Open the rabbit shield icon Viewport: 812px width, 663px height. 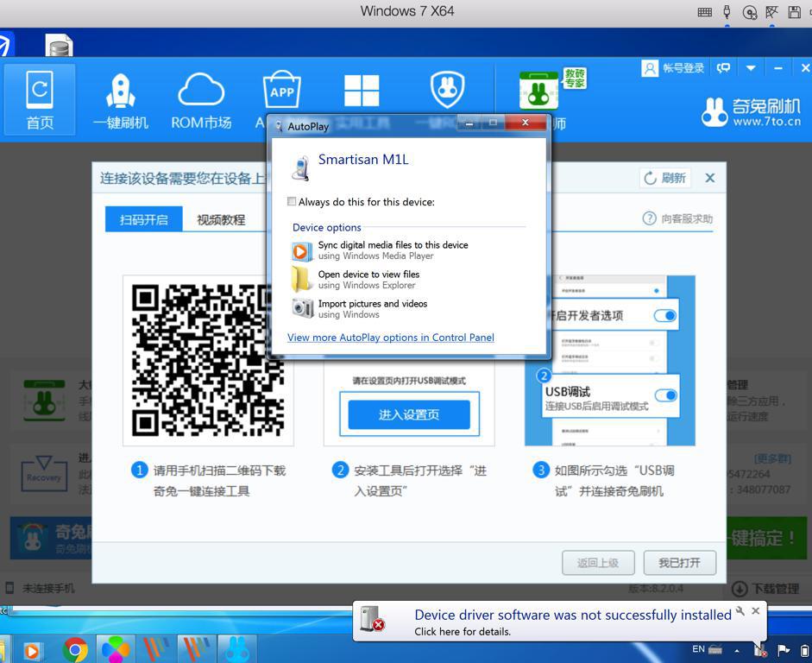tap(448, 90)
